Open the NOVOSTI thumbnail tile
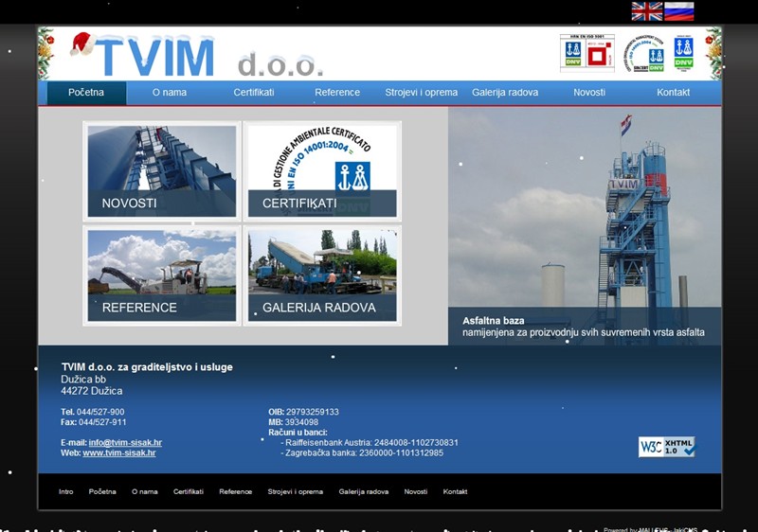The width and height of the screenshot is (758, 532). (162, 171)
